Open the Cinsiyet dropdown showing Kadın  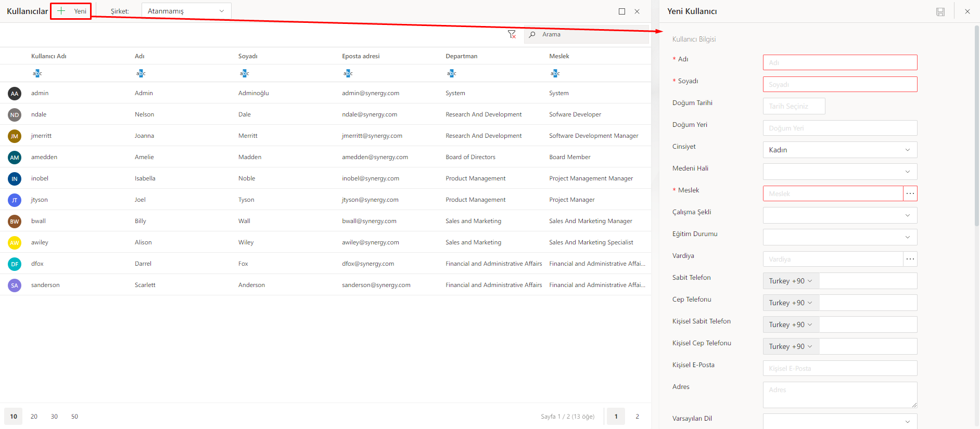(x=840, y=150)
